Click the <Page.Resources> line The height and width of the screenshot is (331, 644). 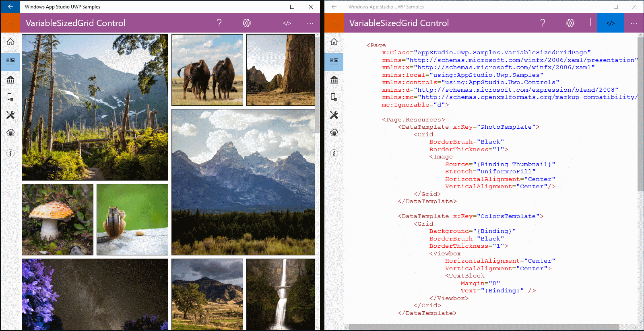413,120
